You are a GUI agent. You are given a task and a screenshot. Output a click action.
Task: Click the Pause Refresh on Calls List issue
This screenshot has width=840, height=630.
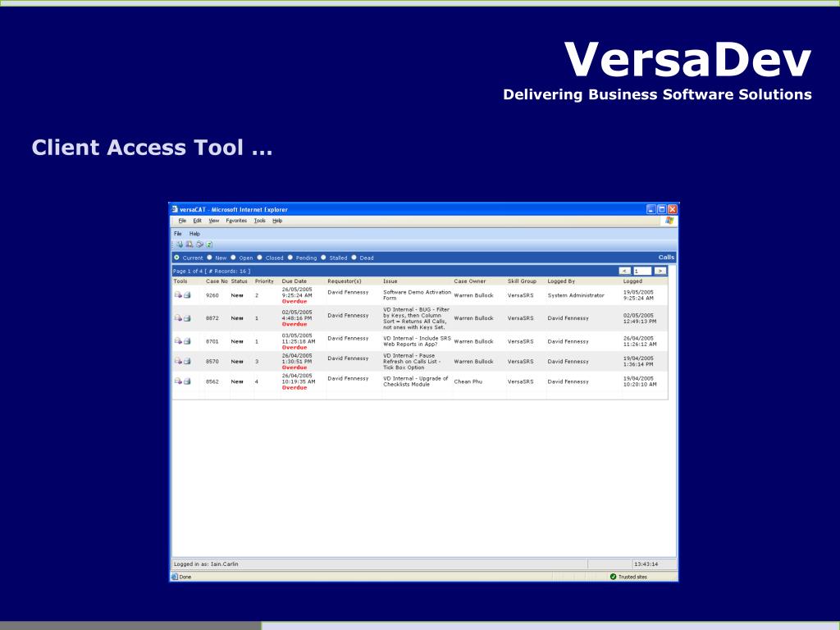412,362
